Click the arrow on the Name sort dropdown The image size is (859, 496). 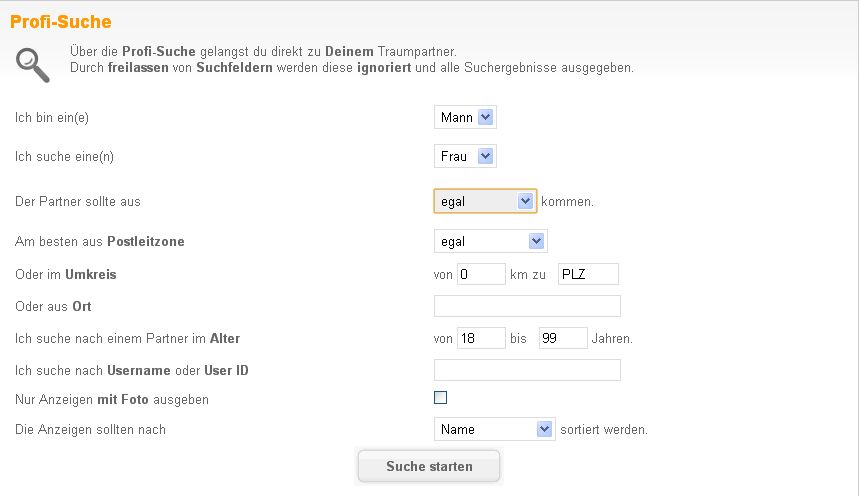point(544,429)
